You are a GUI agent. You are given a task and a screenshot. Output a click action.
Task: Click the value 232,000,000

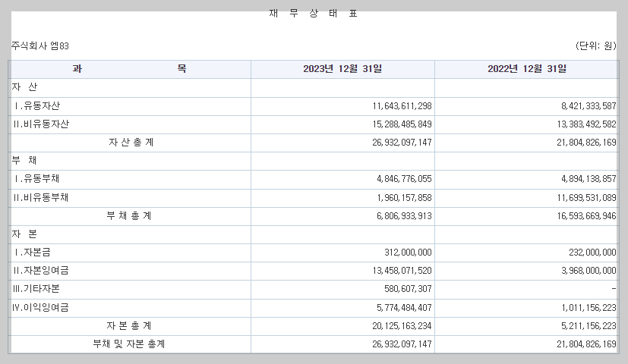pyautogui.click(x=593, y=253)
